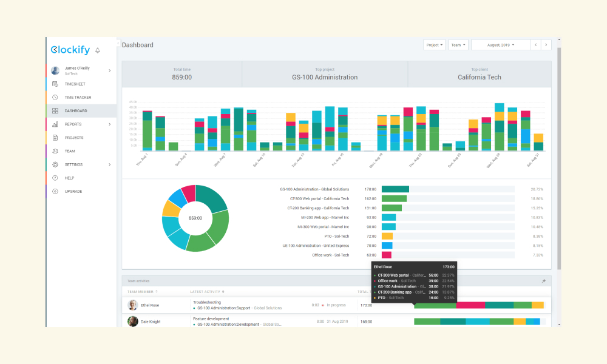Screen dimensions: 607x364
Task: Click Dale Knight's stacked activity bar
Action: pos(477,322)
